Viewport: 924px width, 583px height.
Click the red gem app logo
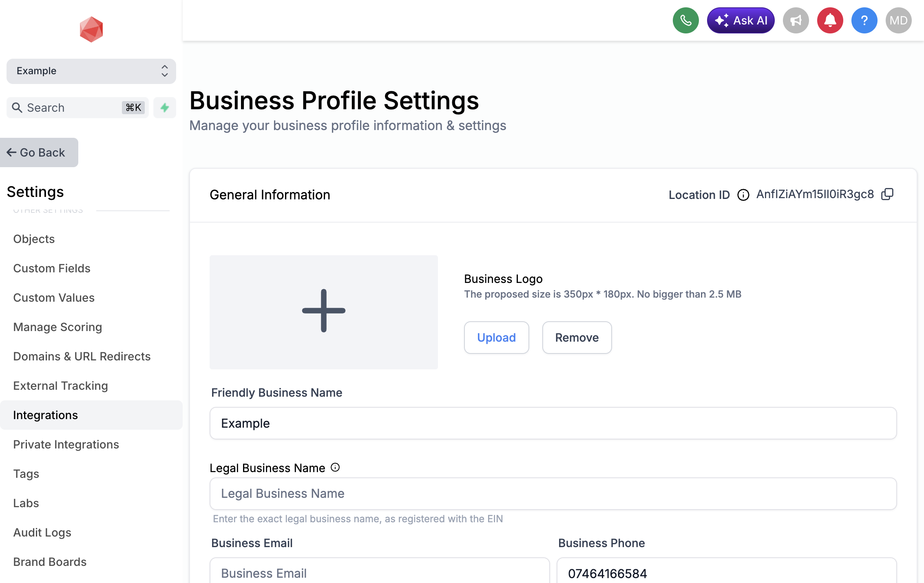[x=91, y=29]
